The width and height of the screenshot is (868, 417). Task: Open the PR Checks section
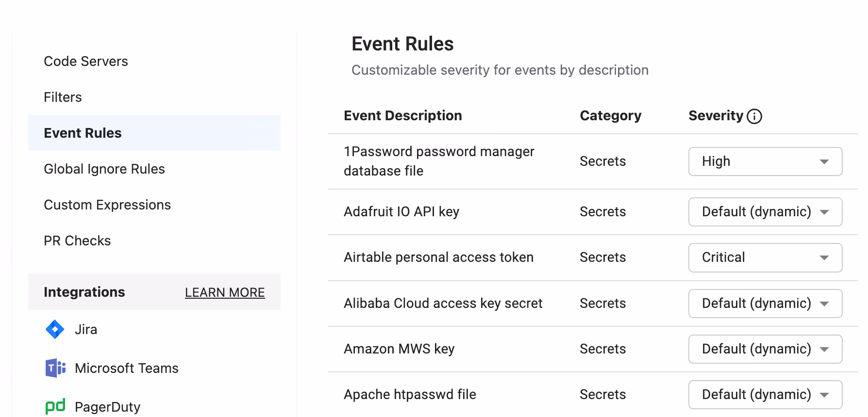pyautogui.click(x=77, y=240)
